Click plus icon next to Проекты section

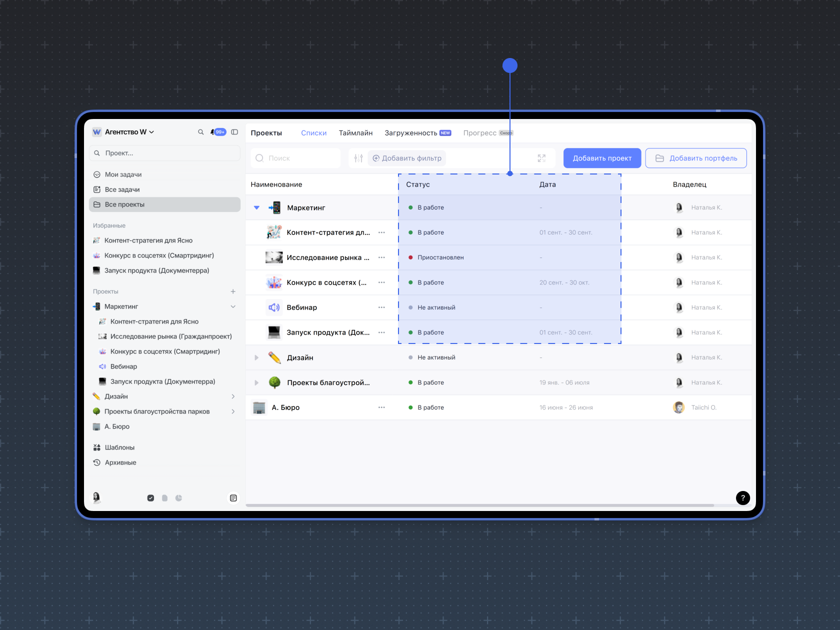tap(233, 291)
